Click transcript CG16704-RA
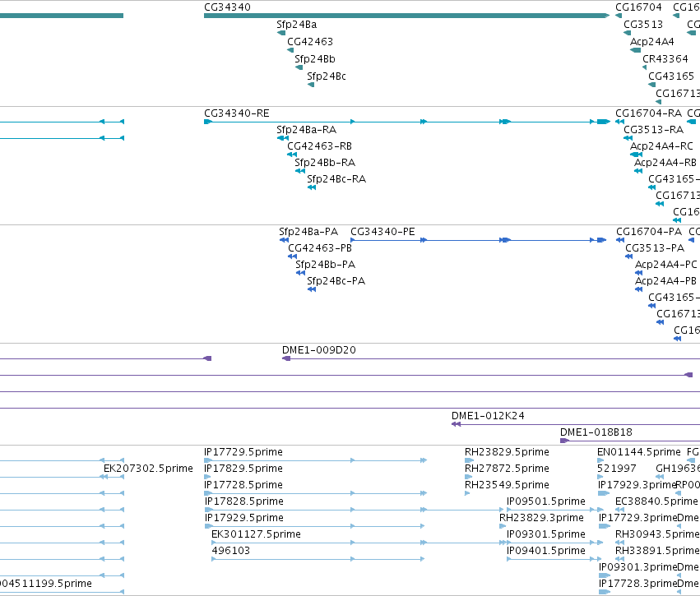700x596 pixels. point(619,122)
